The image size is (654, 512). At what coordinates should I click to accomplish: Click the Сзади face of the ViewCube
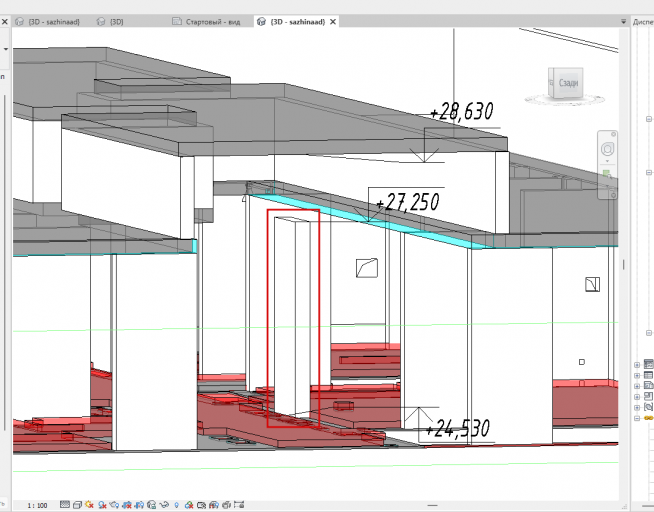[568, 83]
